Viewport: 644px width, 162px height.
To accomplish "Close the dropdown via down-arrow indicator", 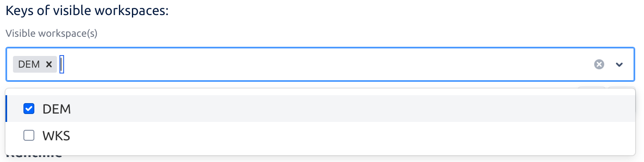I will tap(619, 64).
